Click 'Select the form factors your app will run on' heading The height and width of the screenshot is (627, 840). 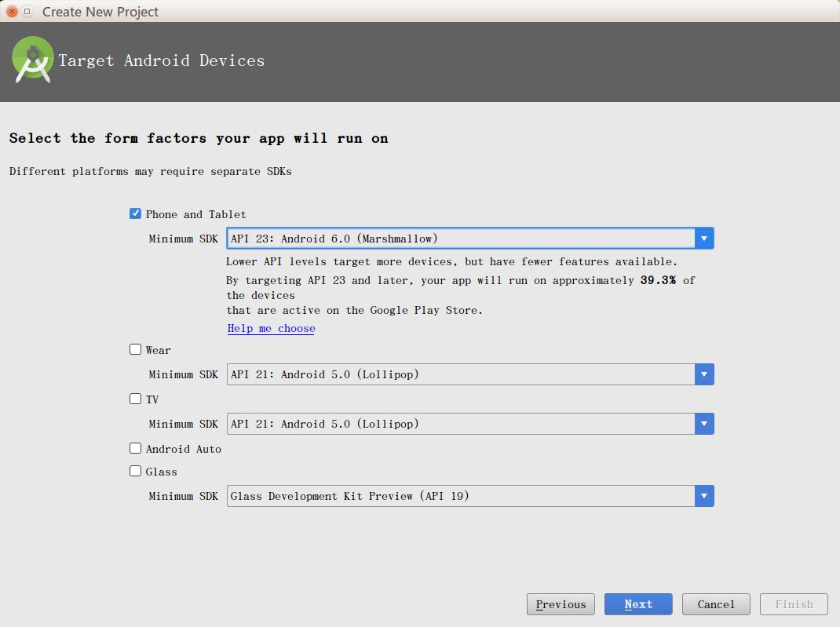199,138
